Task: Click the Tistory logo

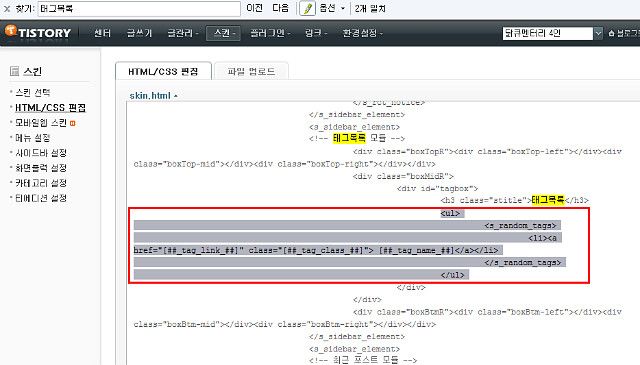Action: click(x=38, y=32)
